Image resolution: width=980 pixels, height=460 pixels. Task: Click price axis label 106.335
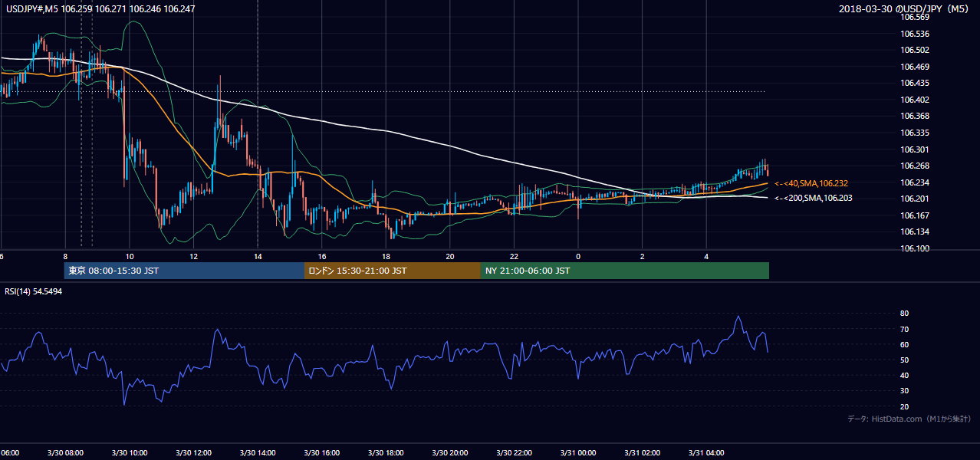click(x=916, y=133)
